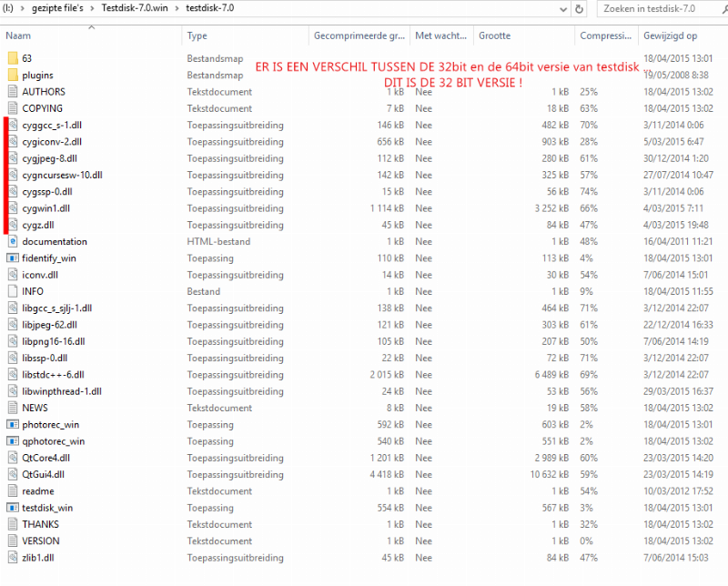Click the NEWS text document icon
Viewport: 728px width, 586px height.
13,409
